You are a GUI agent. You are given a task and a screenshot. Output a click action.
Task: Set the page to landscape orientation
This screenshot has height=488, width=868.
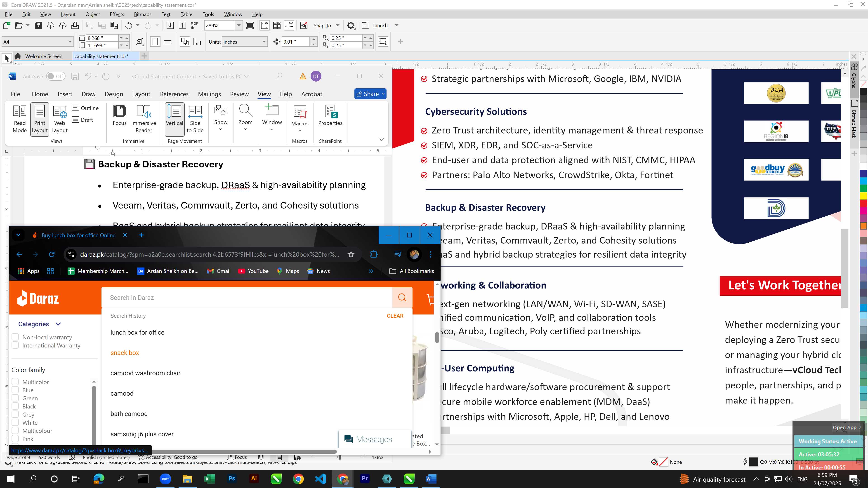pyautogui.click(x=167, y=42)
